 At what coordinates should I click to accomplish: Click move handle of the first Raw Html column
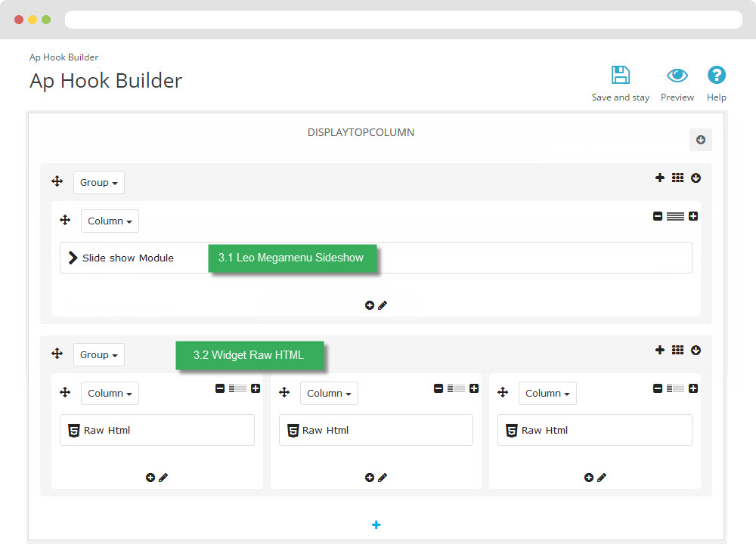[x=65, y=392]
